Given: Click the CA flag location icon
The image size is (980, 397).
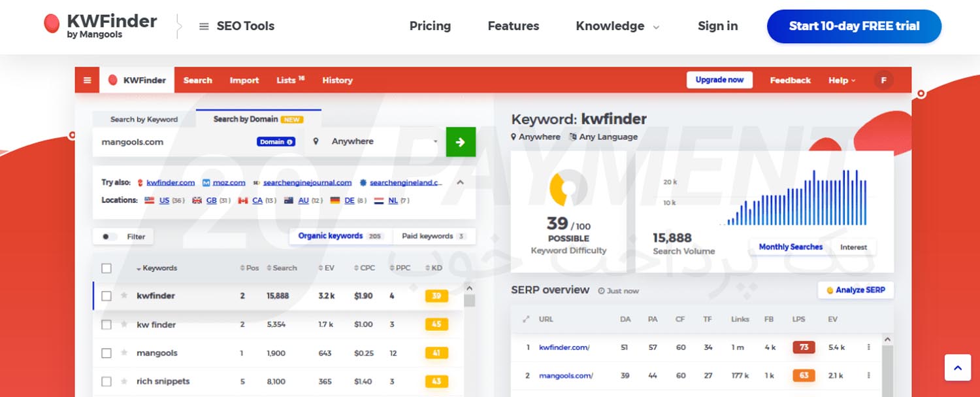Looking at the screenshot, I should coord(243,200).
